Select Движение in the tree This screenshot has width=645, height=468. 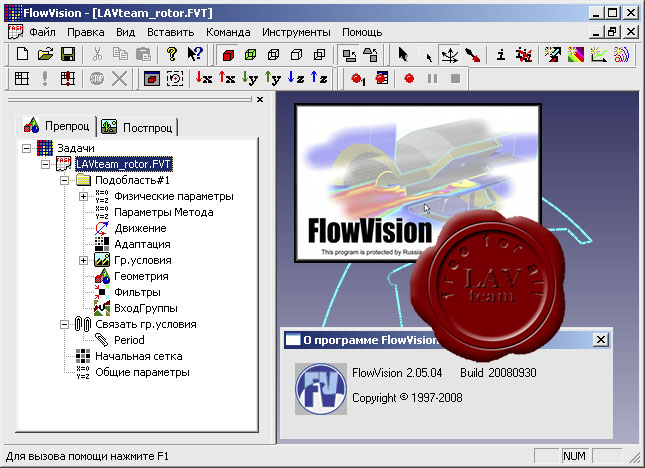pyautogui.click(x=140, y=228)
